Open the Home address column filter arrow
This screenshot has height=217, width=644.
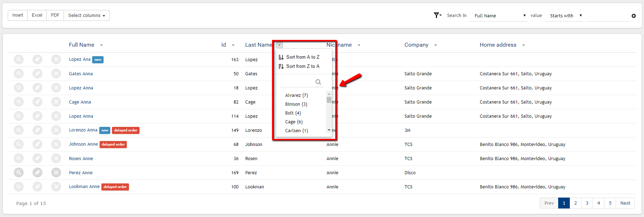pos(524,45)
